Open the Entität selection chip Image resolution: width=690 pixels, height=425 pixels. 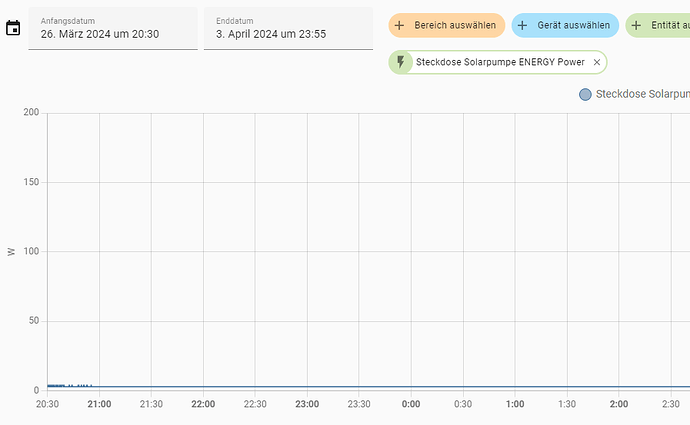[x=665, y=25]
